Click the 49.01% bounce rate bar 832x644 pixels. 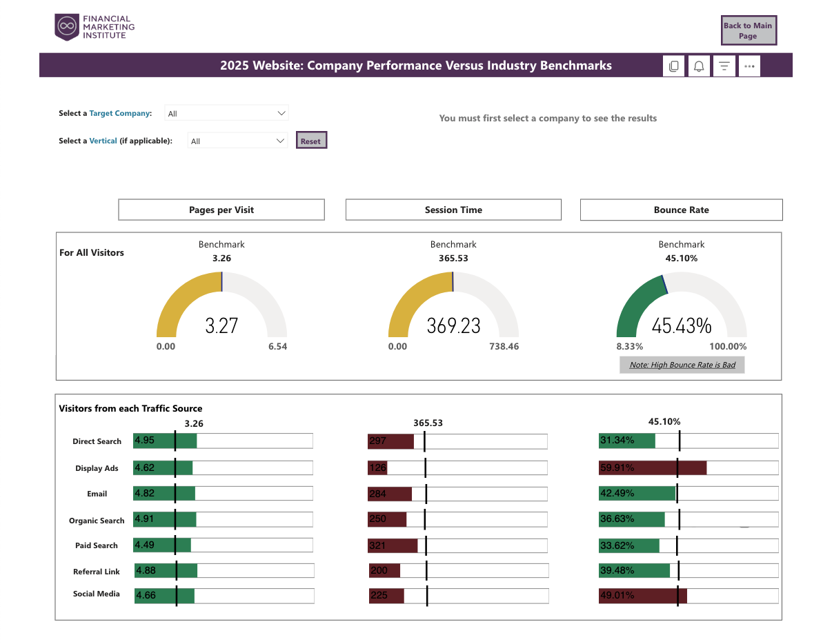pos(643,595)
